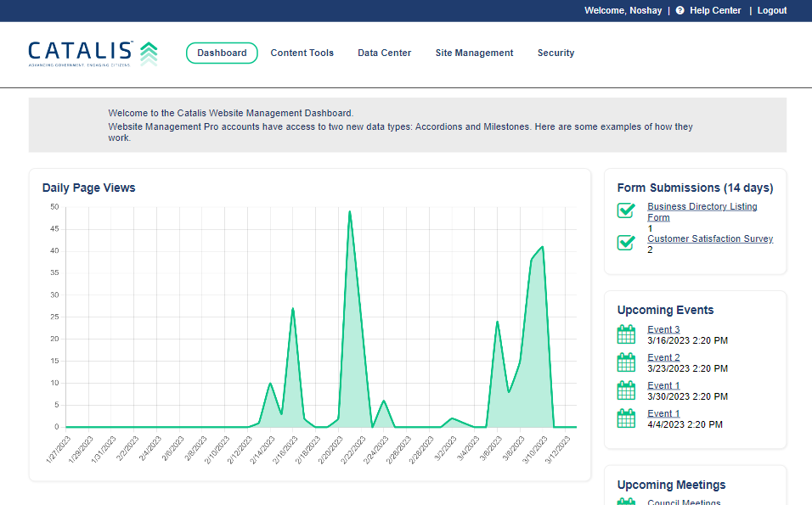
Task: Open the Security section
Action: (x=555, y=53)
